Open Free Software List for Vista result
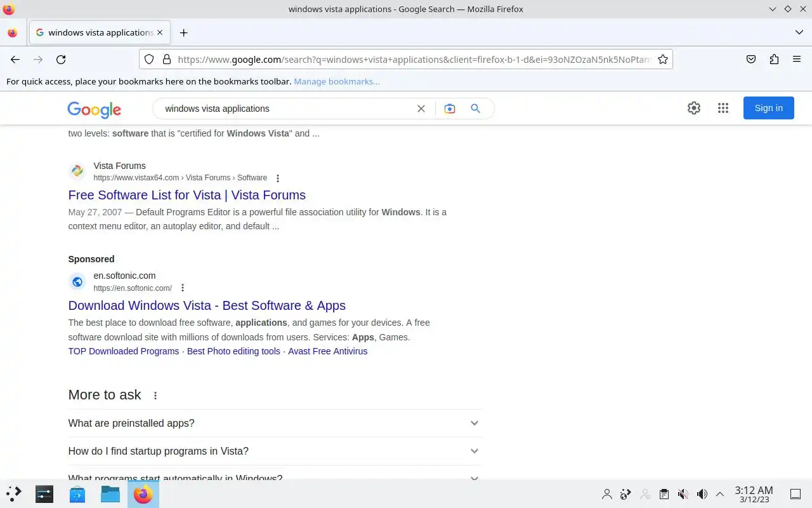 (x=187, y=195)
